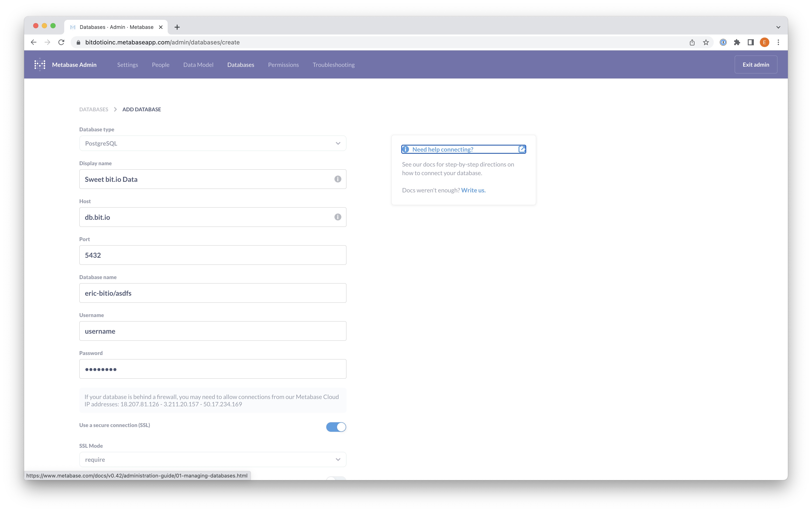Open the Data Model admin section

pos(198,65)
